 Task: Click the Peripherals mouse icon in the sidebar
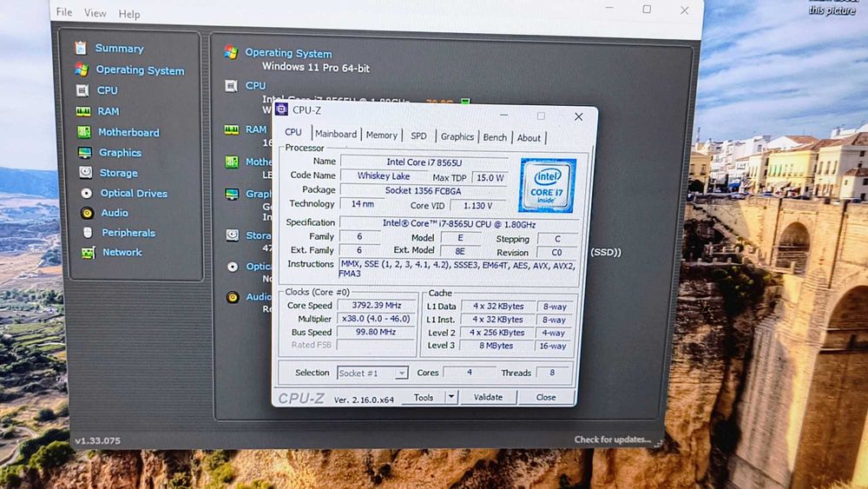click(x=88, y=233)
